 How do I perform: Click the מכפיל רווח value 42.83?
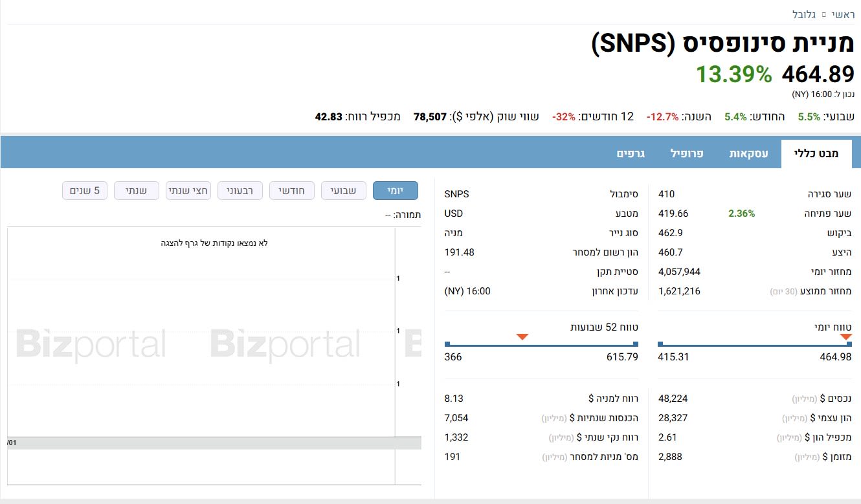pyautogui.click(x=328, y=117)
